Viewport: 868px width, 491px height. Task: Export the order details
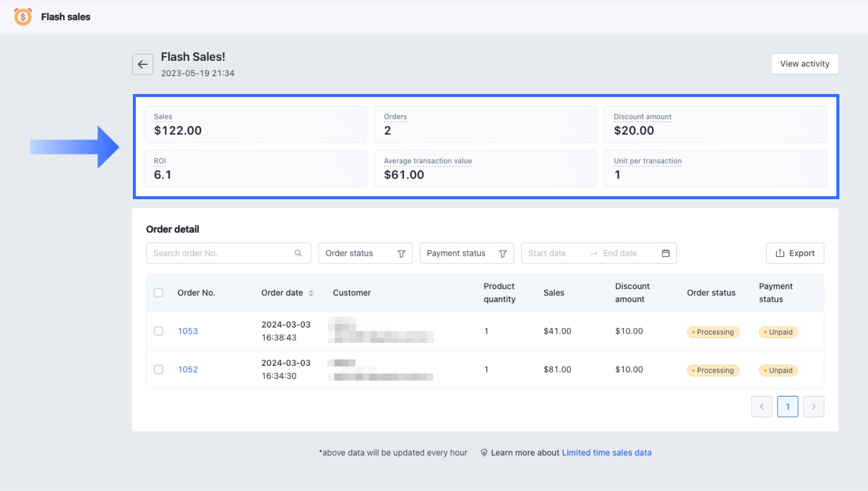coord(794,253)
